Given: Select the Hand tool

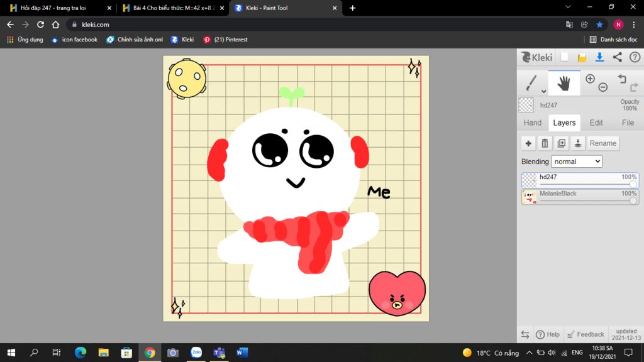Looking at the screenshot, I should click(x=564, y=83).
